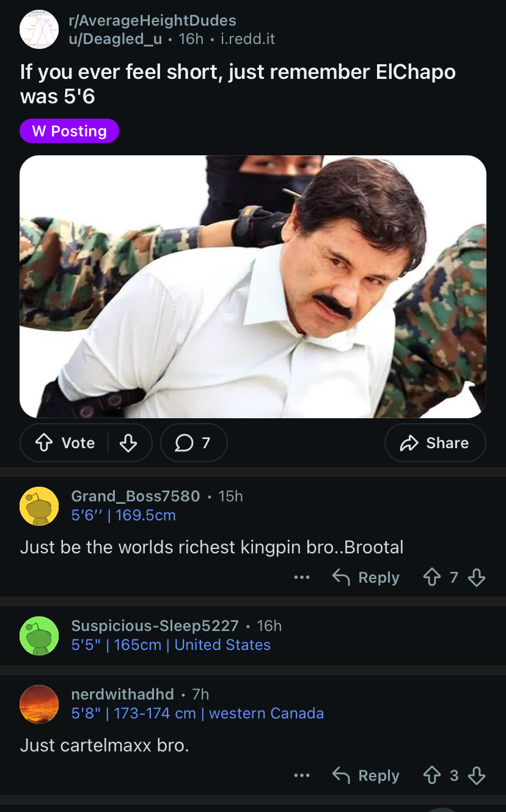The width and height of the screenshot is (506, 812).
Task: Downvote nerdwithadhd's comment
Action: [x=477, y=775]
